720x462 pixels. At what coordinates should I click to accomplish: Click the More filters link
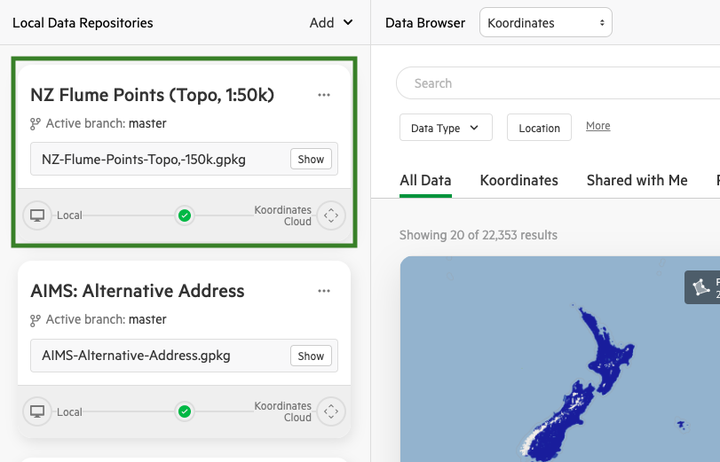click(598, 126)
